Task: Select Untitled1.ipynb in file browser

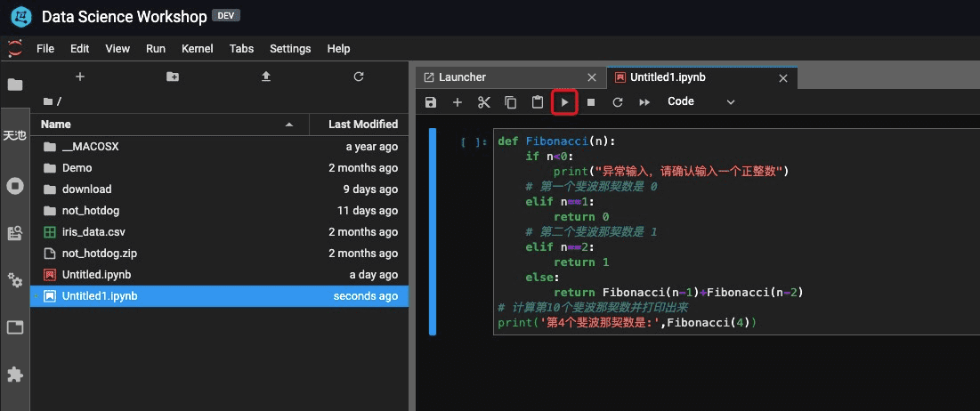Action: click(219, 296)
